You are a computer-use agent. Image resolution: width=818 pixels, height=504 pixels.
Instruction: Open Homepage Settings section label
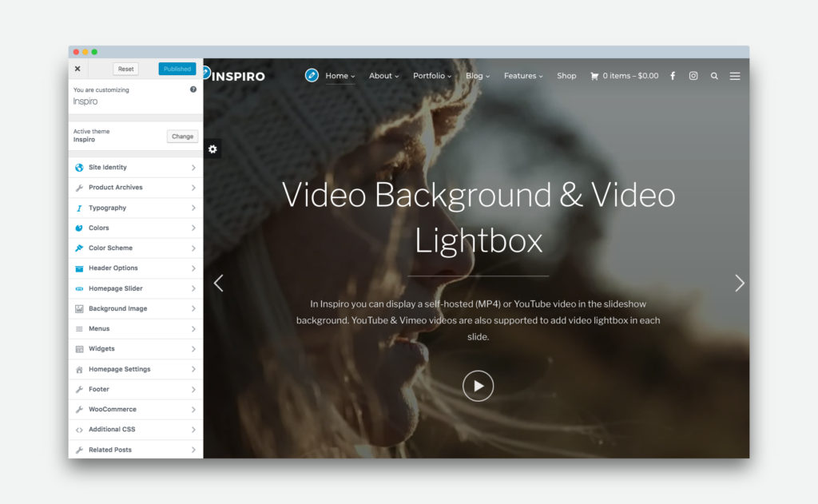tap(120, 369)
